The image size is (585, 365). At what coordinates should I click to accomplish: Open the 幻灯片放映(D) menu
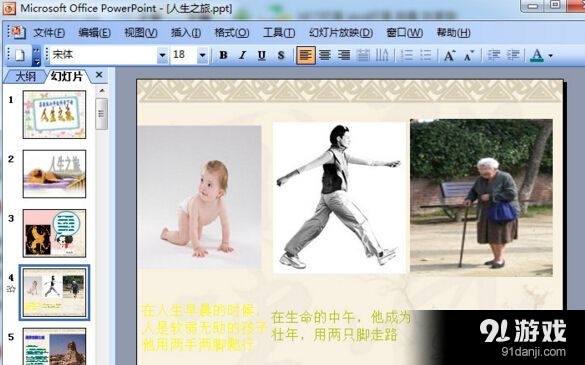(x=341, y=33)
